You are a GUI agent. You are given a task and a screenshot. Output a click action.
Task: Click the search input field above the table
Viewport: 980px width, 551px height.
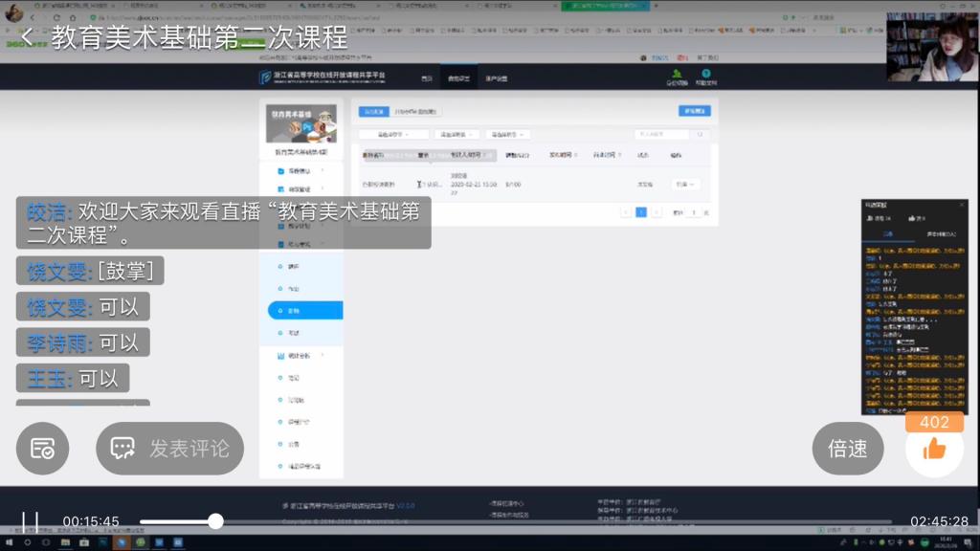coord(662,135)
